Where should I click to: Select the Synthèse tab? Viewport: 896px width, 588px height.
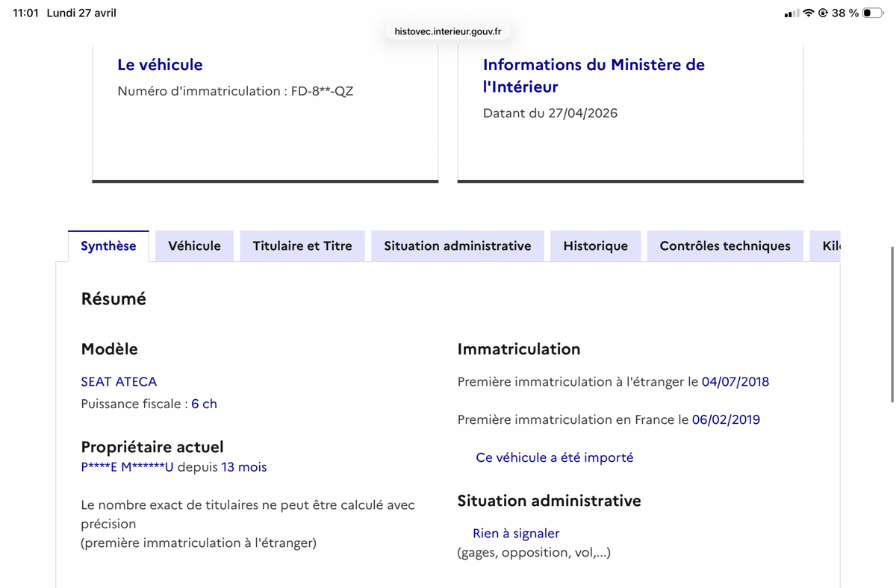(108, 245)
